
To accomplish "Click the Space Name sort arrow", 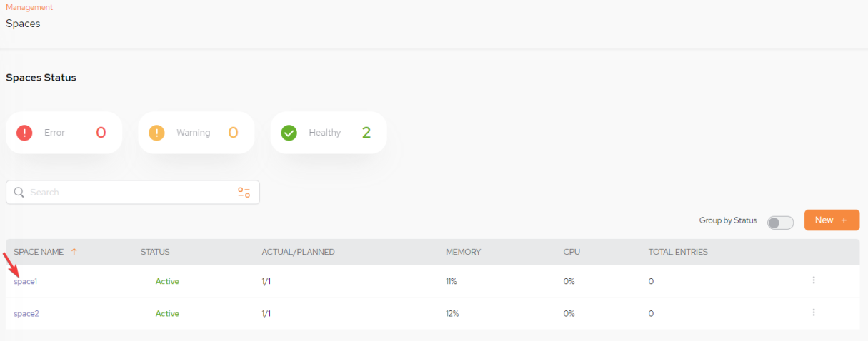I will [x=74, y=252].
